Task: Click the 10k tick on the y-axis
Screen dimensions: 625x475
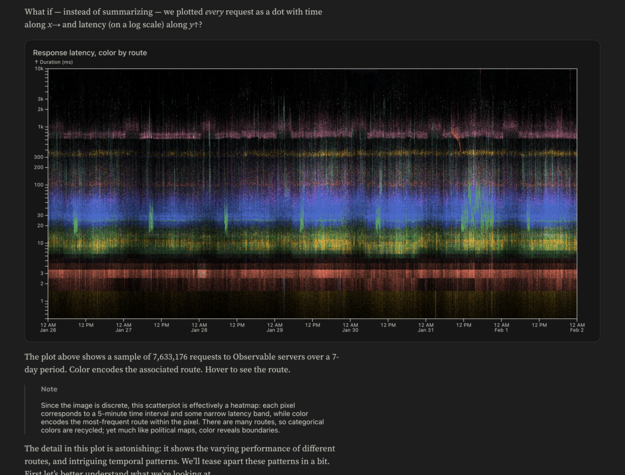Action: point(40,69)
